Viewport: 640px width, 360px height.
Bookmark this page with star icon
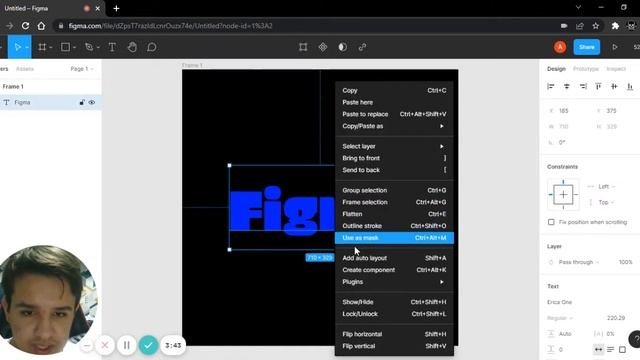(596, 26)
